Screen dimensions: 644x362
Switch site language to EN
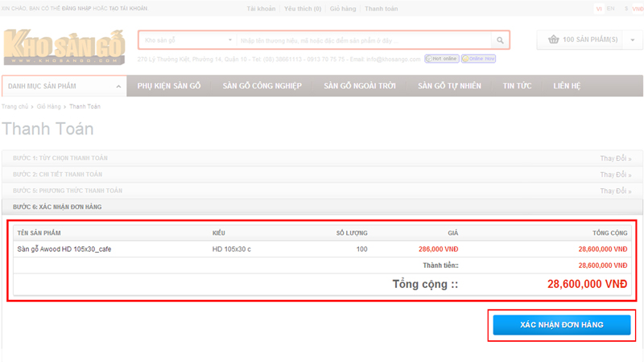pyautogui.click(x=610, y=8)
